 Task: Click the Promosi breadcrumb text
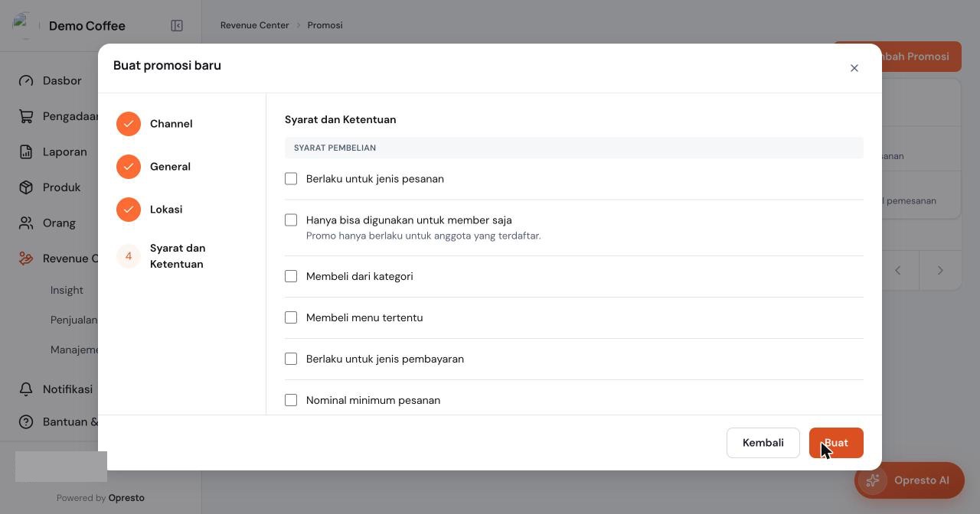pos(325,25)
